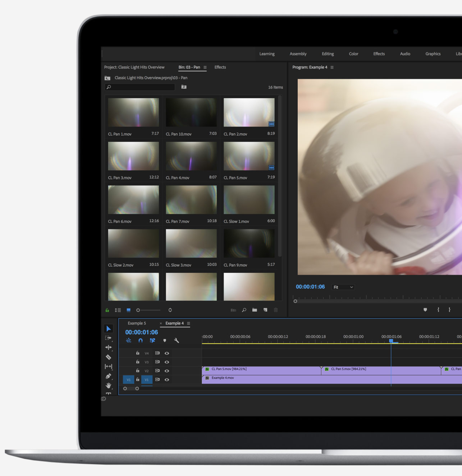Switch to the Learning workspace
The height and width of the screenshot is (476, 462).
(267, 54)
